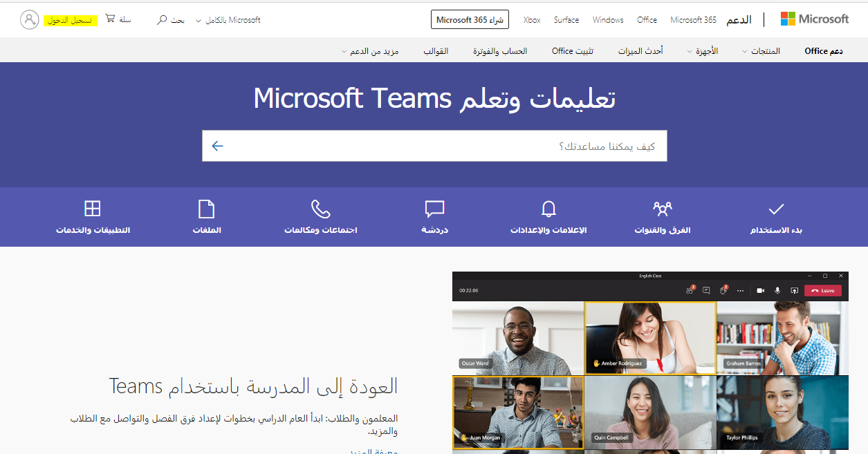The width and height of the screenshot is (868, 454).
Task: Click the meeting chat icon in the image
Action: point(706,291)
